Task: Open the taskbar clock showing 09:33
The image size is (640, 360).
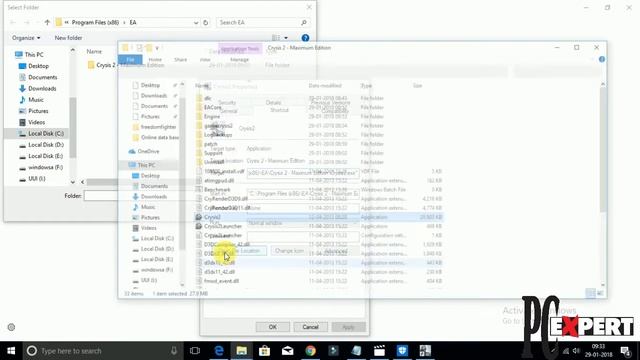Action: (x=598, y=351)
